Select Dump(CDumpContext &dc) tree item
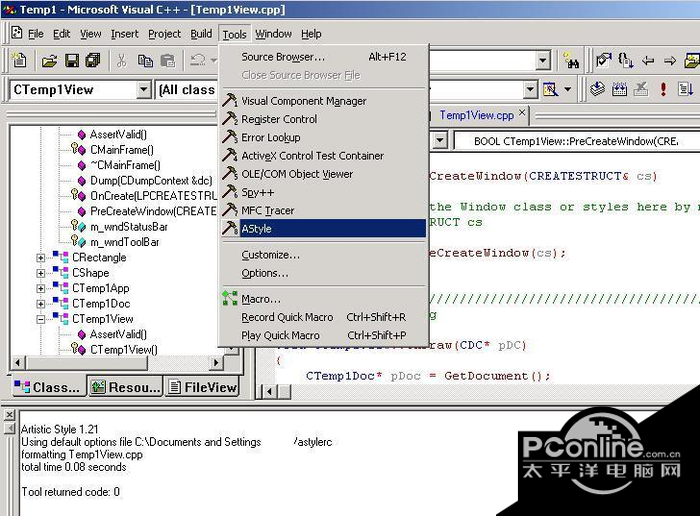 tap(151, 180)
